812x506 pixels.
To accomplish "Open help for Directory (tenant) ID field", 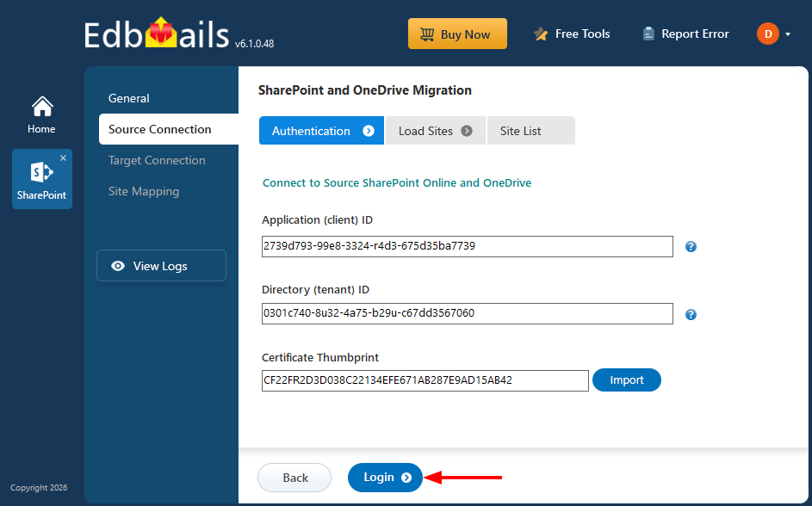I will point(691,313).
